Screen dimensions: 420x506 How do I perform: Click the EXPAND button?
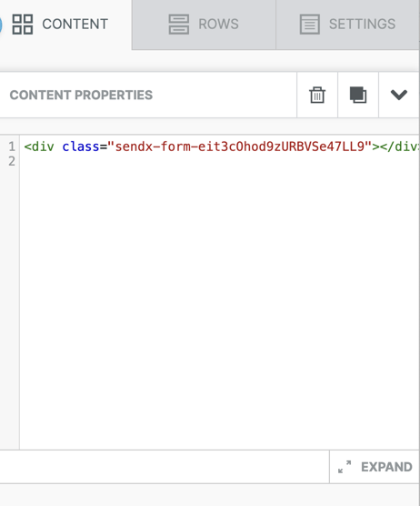tap(375, 467)
